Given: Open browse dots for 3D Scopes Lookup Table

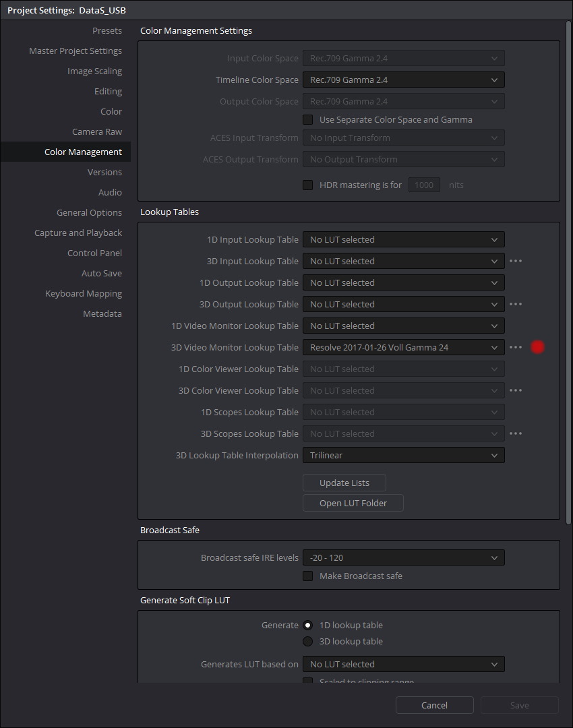Looking at the screenshot, I should pos(516,433).
